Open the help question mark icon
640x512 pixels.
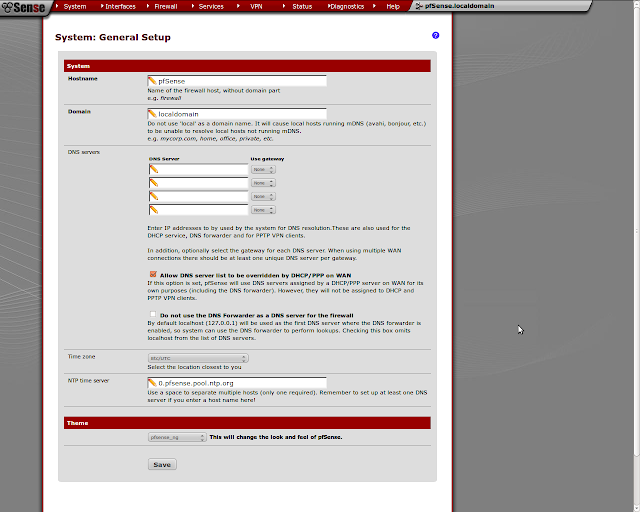point(436,36)
